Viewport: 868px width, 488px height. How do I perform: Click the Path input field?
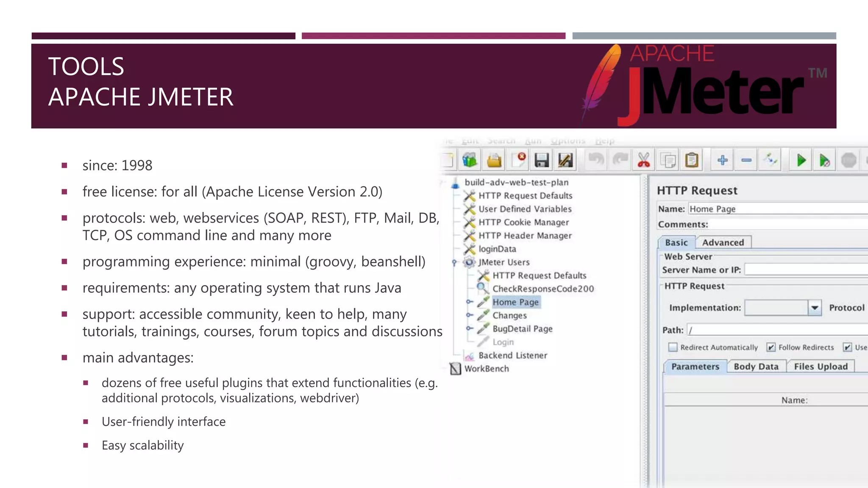(x=777, y=330)
